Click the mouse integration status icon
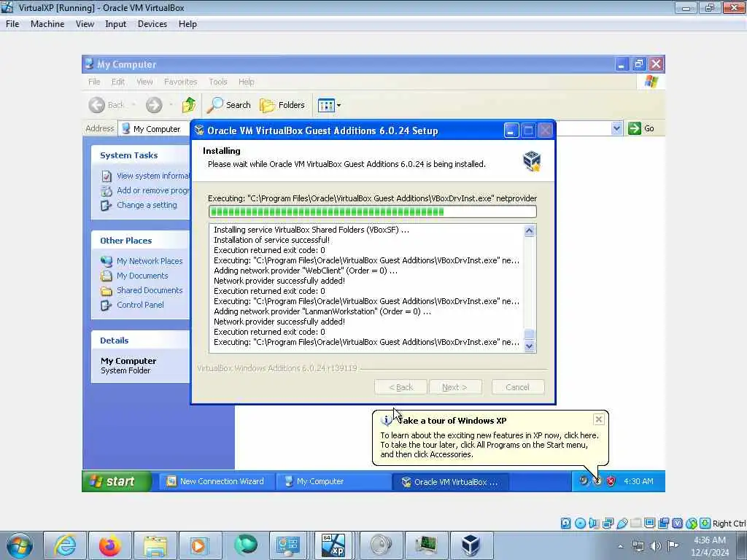 [692, 524]
